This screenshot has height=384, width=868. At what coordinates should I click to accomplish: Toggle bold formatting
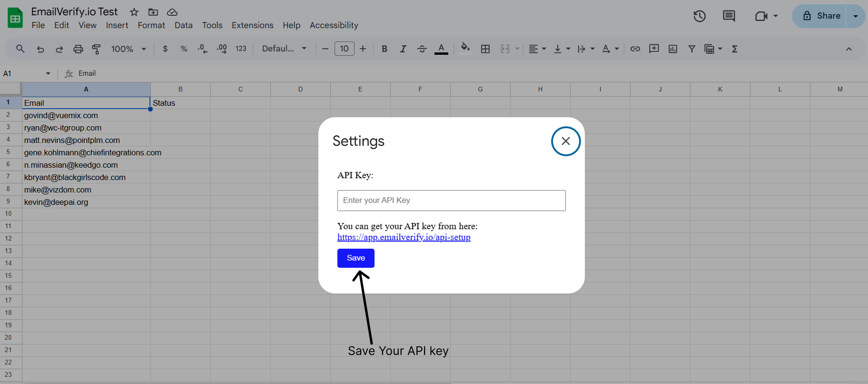click(x=385, y=49)
